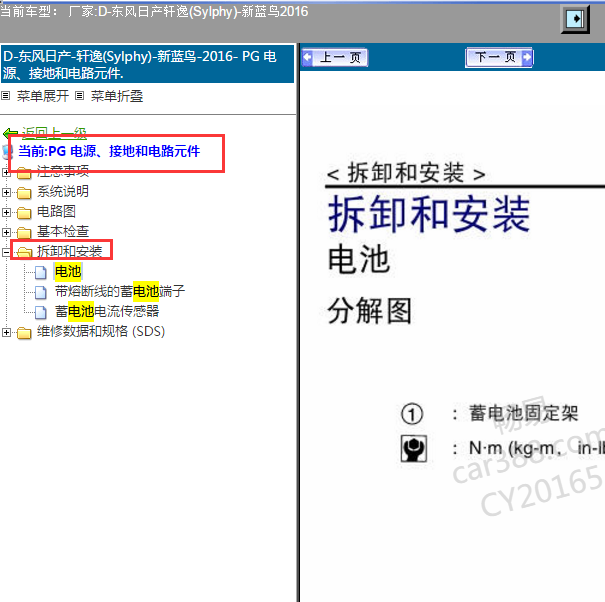Click the 拆卸和安装 blue page title
Image resolution: width=605 pixels, height=602 pixels.
point(429,214)
